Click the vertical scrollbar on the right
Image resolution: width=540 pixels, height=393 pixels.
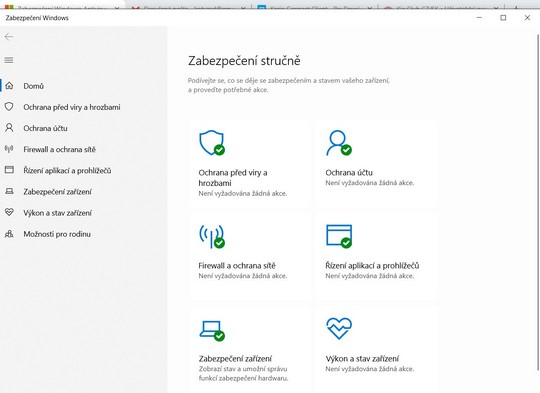pos(538,203)
